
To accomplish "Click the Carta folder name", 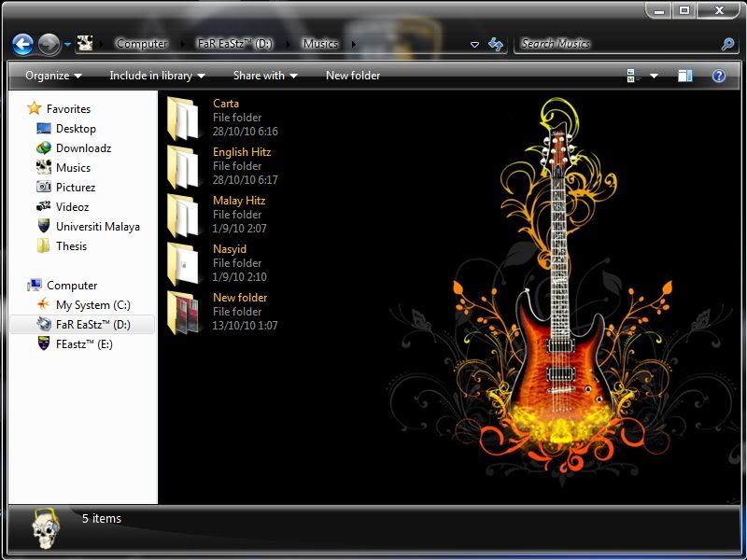I will [x=226, y=104].
